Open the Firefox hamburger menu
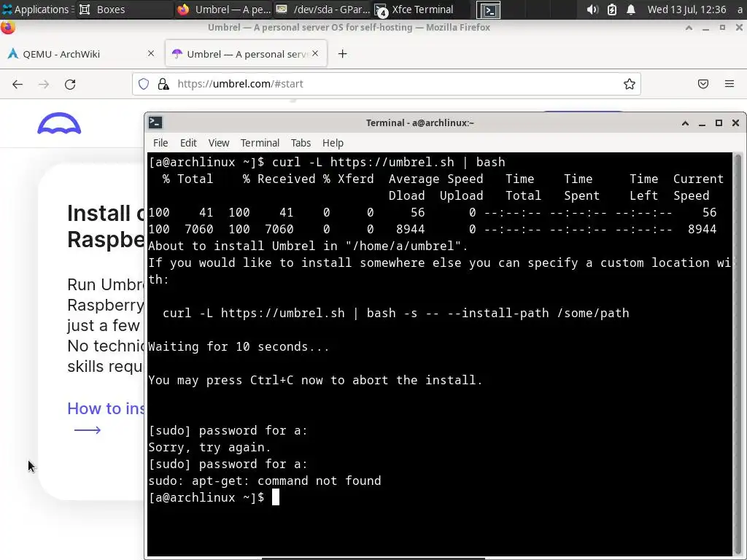This screenshot has width=747, height=560. click(729, 84)
